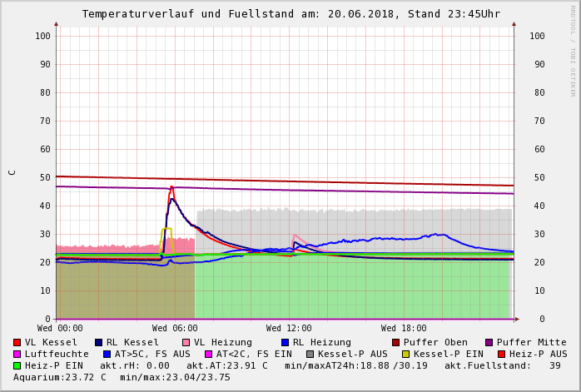The width and height of the screenshot is (581, 392).
Task: Click the red VL Kessel legend swatch
Action: 17,342
